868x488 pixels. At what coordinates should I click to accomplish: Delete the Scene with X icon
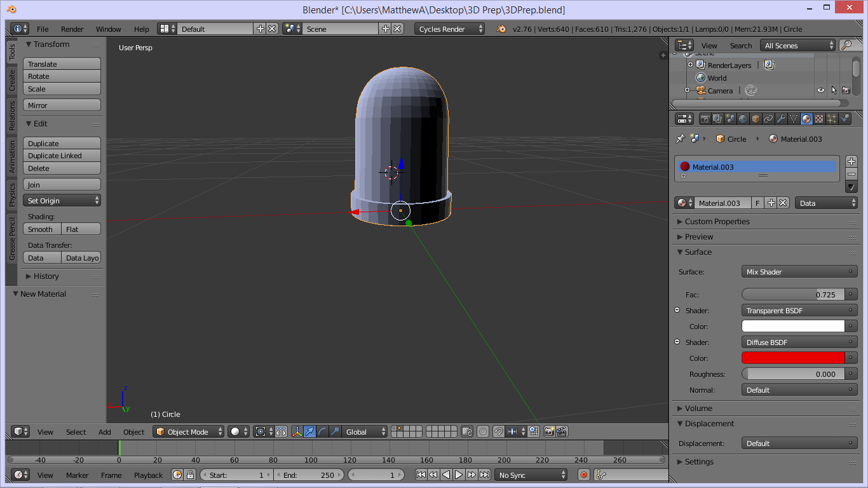pyautogui.click(x=397, y=29)
